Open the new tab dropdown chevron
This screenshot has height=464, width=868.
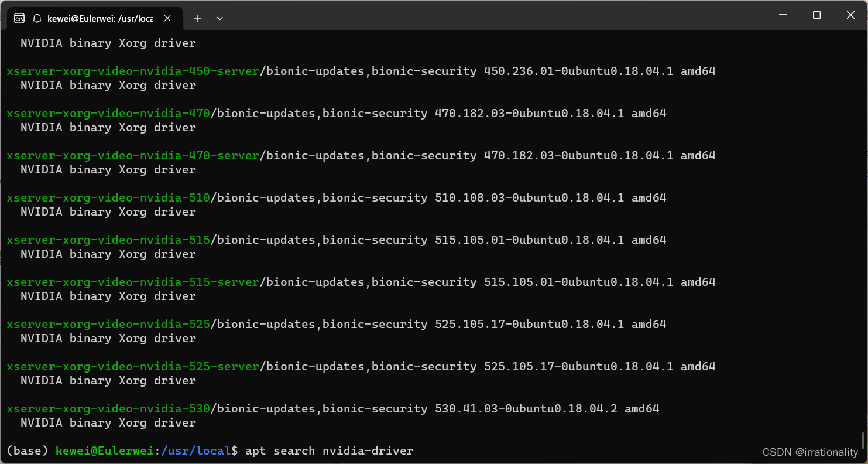219,18
